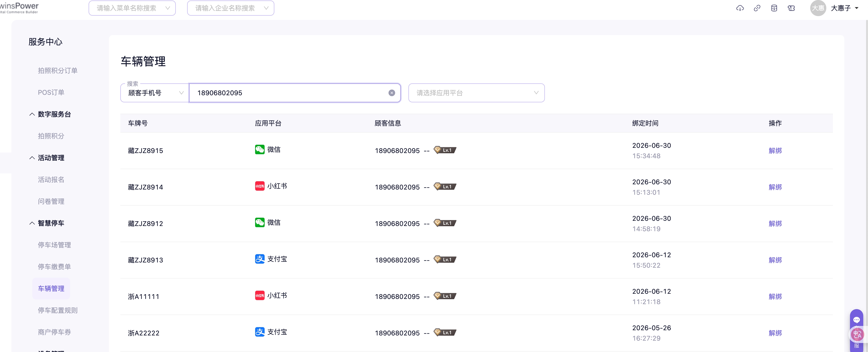Click Alipay icon in 浙A22222 row
The width and height of the screenshot is (868, 352).
[259, 332]
